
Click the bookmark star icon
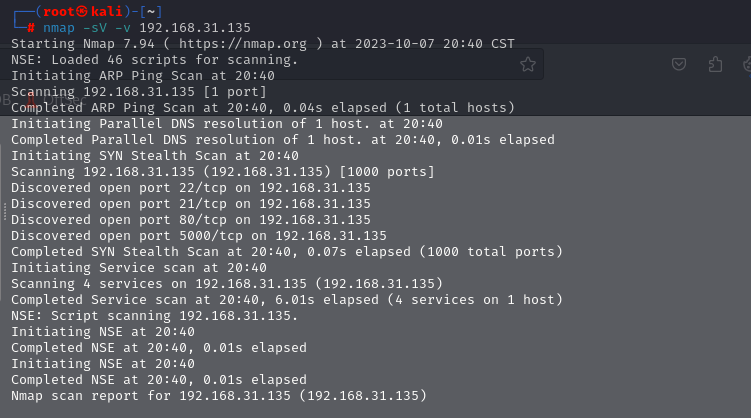[528, 64]
